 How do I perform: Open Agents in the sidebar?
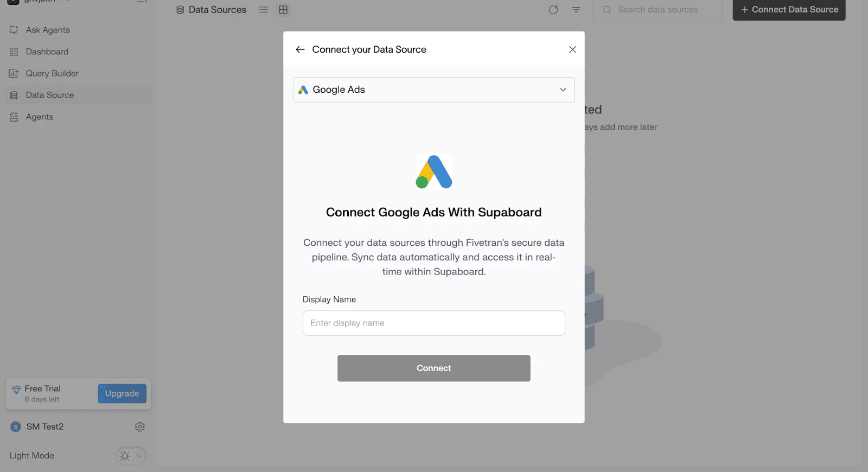(x=40, y=117)
